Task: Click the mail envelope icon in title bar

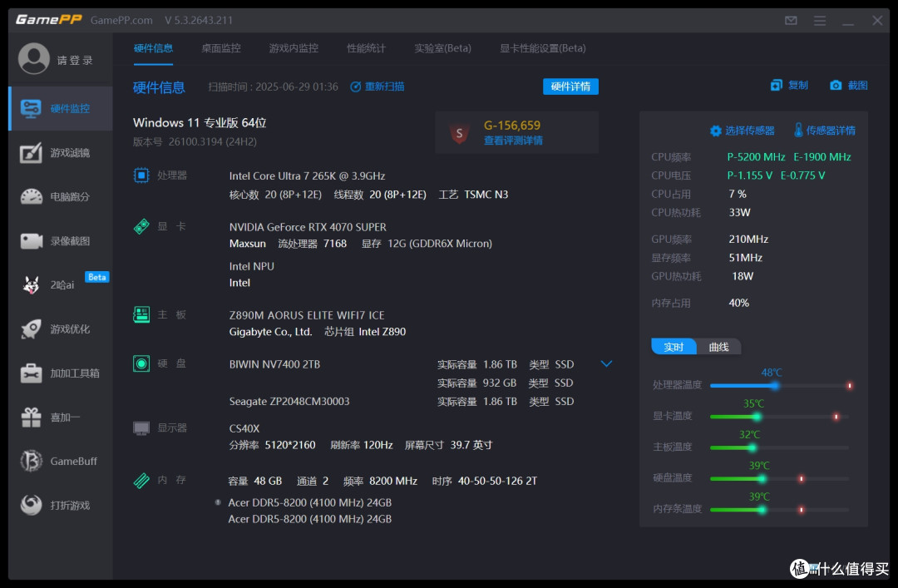Action: (791, 21)
